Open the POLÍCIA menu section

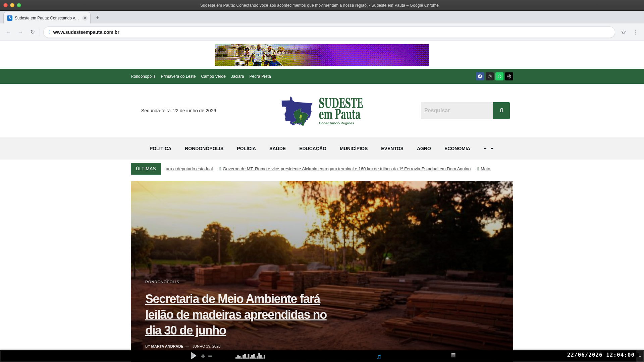point(246,148)
